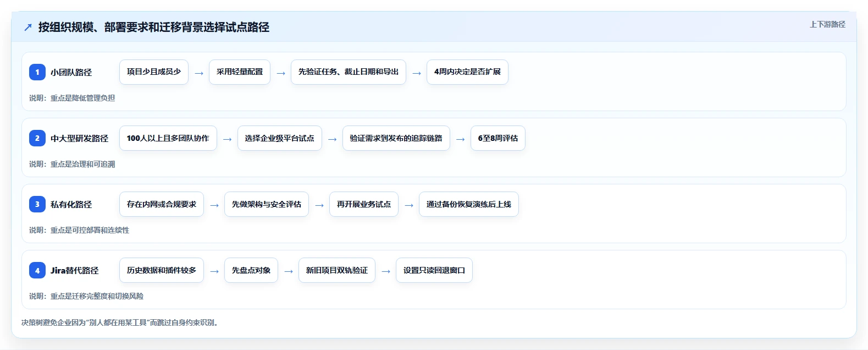Click the arrow icon beside the panel title
This screenshot has width=868, height=350.
click(x=28, y=27)
